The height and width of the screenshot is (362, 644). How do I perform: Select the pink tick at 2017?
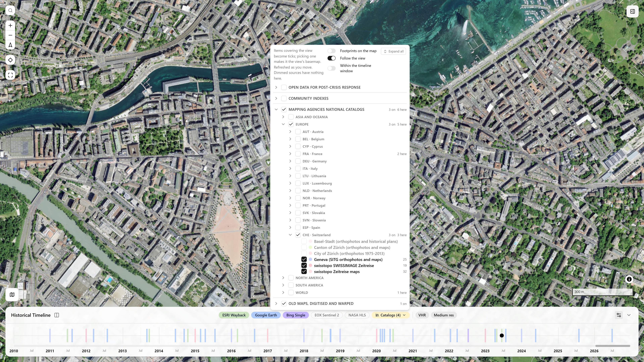coord(267,336)
